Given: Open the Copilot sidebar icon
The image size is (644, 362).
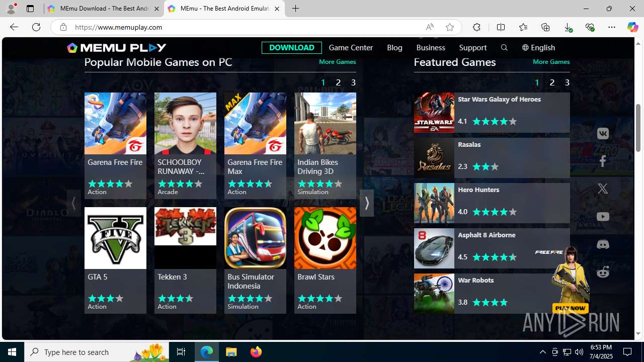Looking at the screenshot, I should [632, 27].
